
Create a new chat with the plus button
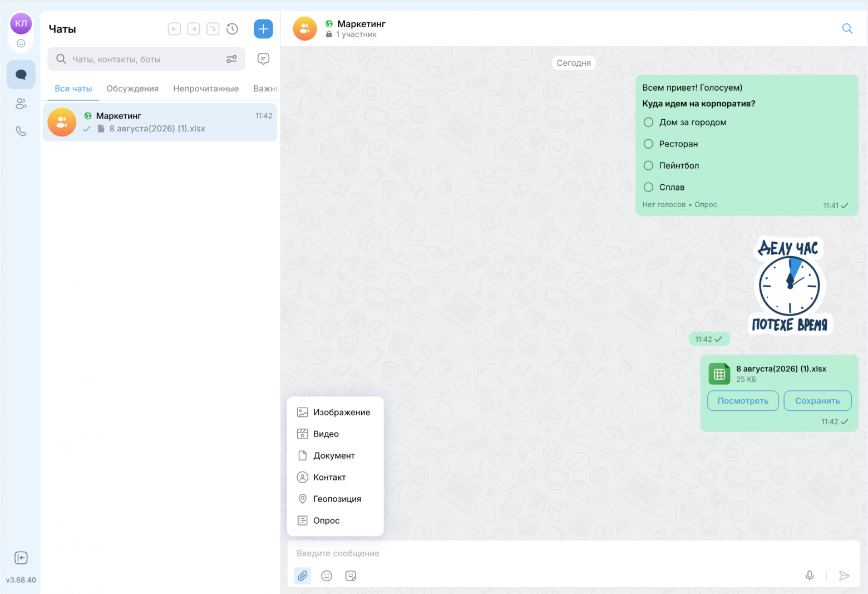click(x=263, y=29)
